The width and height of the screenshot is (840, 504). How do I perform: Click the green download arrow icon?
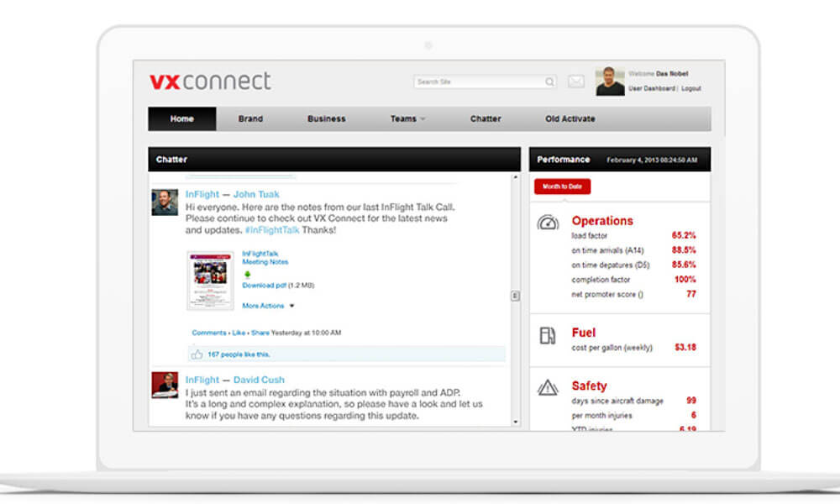[247, 274]
